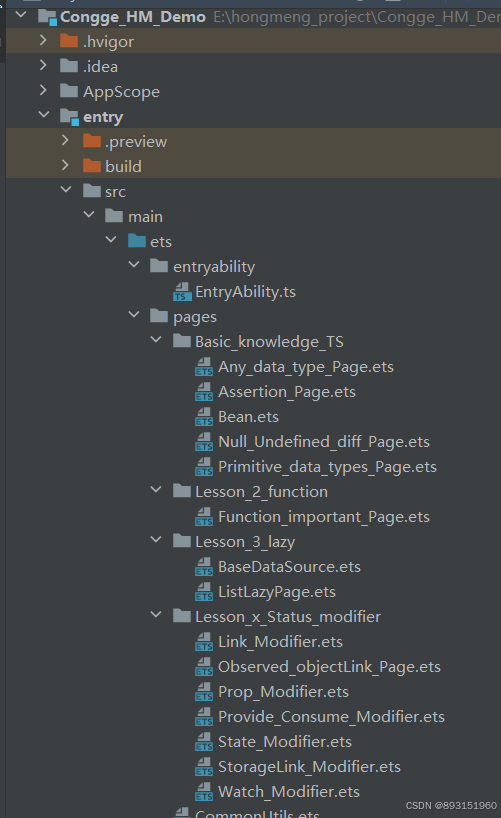Click the Congge_HM_Demo project module icon
Image resolution: width=501 pixels, height=818 pixels.
tap(47, 17)
